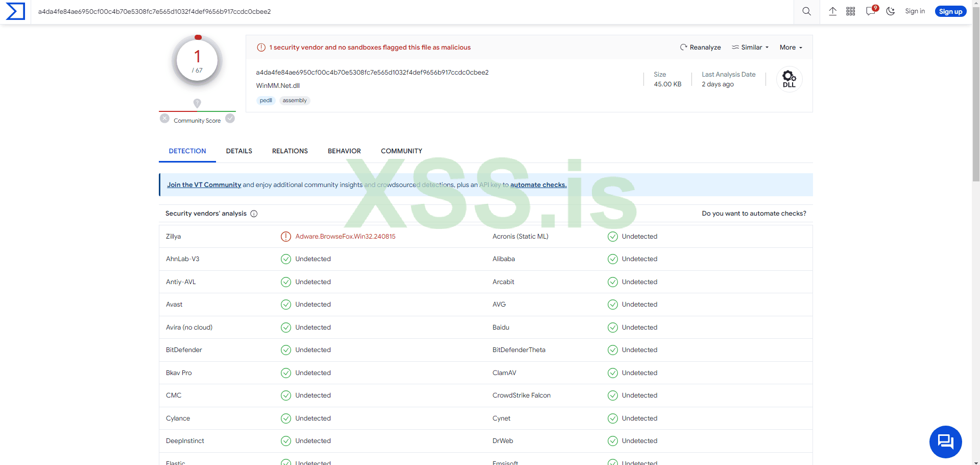Click the Avast undetected check icon

(x=286, y=305)
